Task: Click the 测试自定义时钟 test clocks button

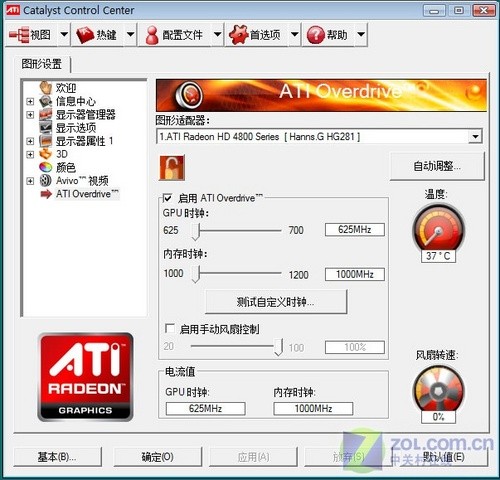Action: click(x=276, y=302)
